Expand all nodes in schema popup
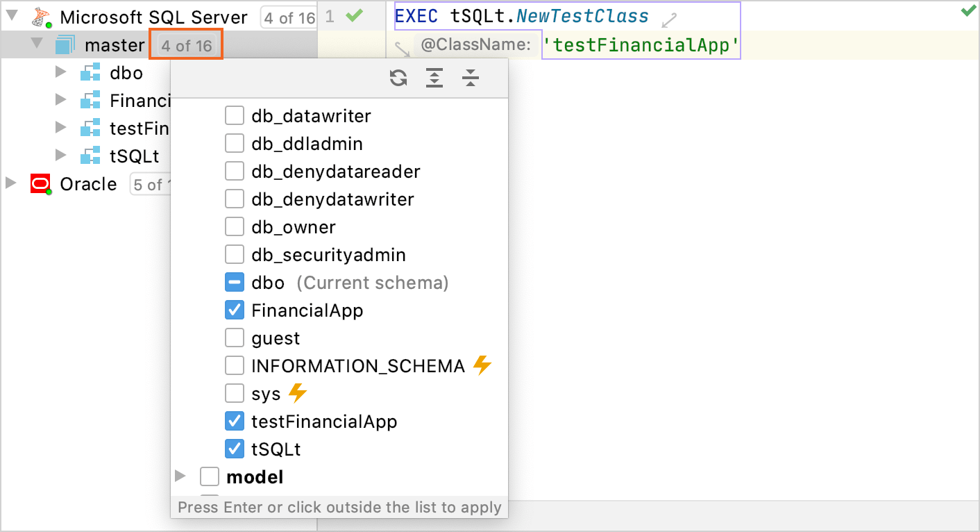980x532 pixels. click(x=434, y=78)
